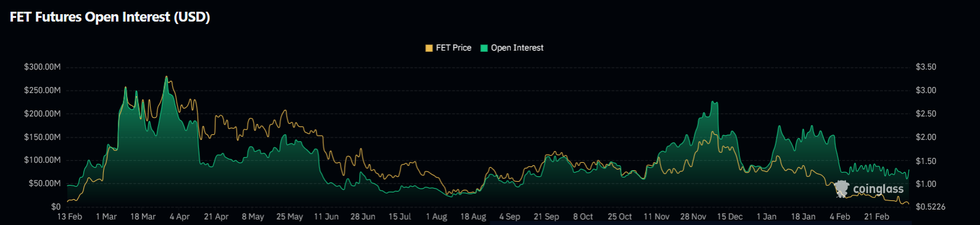Screen dimensions: 980x225
Task: Click the green Open Interest color swatch
Action: [x=484, y=48]
